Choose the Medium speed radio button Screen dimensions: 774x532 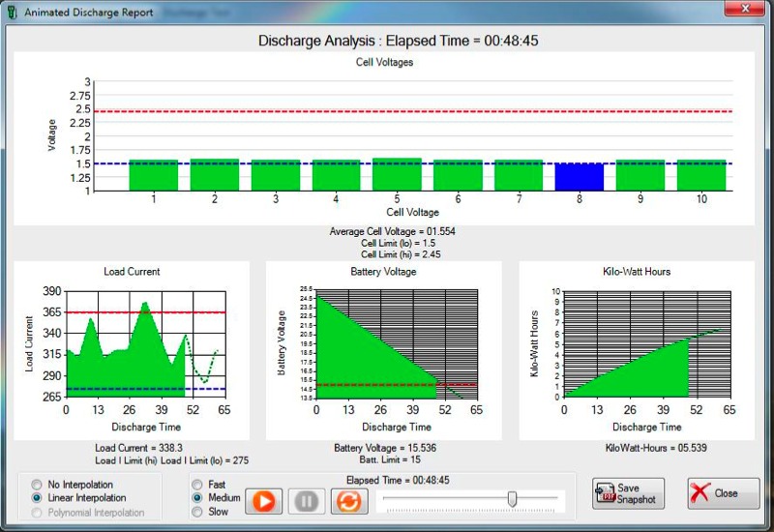pyautogui.click(x=198, y=498)
